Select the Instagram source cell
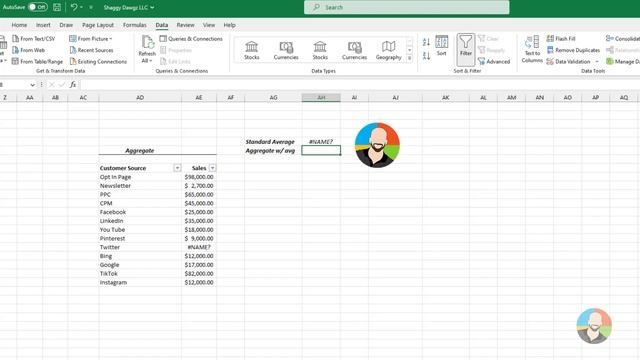640x360 pixels. 140,282
